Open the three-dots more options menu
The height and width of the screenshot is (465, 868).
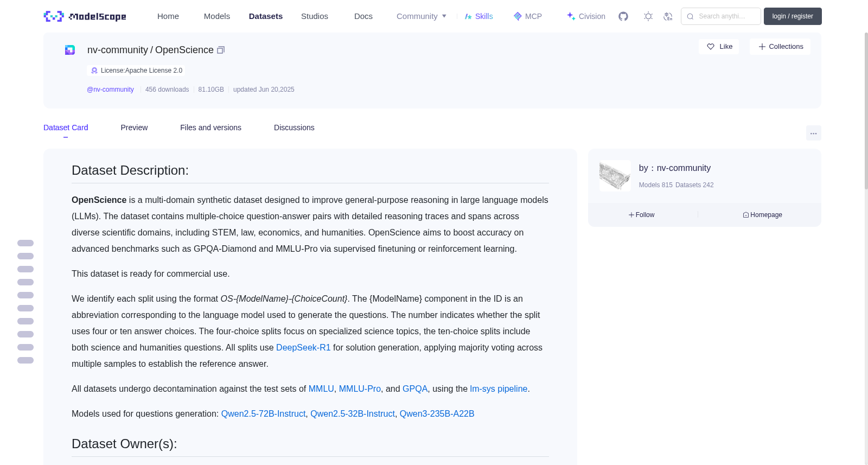click(814, 133)
